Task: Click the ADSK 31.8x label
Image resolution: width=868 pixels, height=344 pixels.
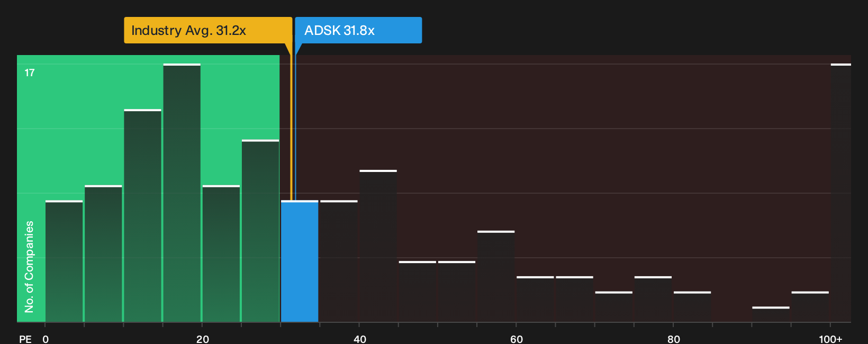Action: (358, 30)
